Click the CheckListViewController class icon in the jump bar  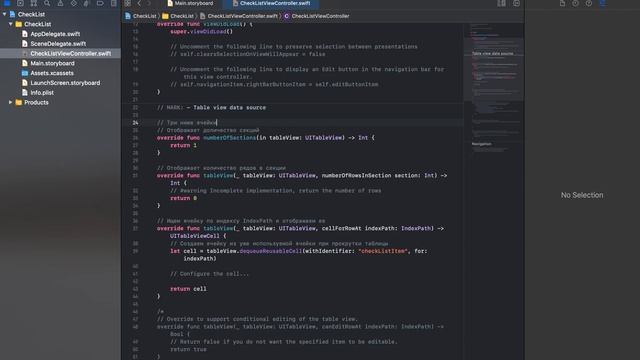tap(287, 16)
